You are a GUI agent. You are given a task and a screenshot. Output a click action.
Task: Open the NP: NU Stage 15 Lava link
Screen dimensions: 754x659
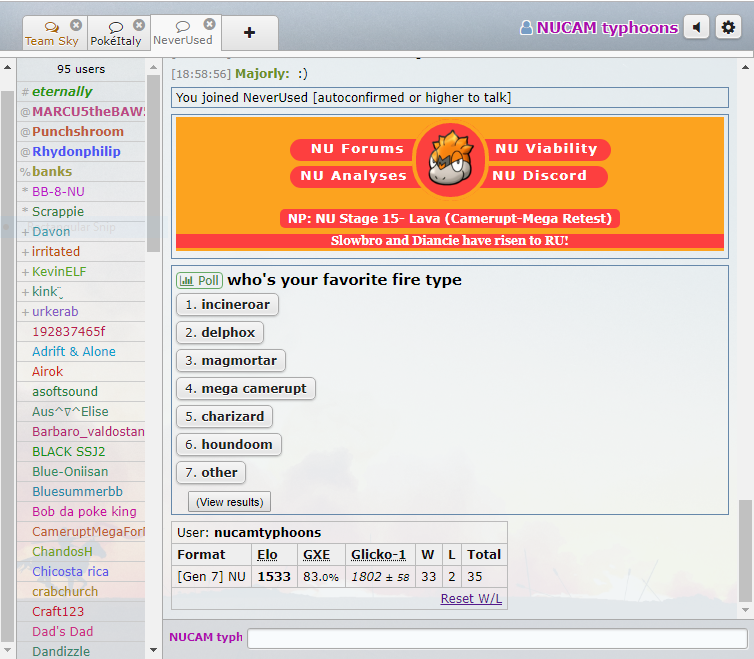coord(450,219)
